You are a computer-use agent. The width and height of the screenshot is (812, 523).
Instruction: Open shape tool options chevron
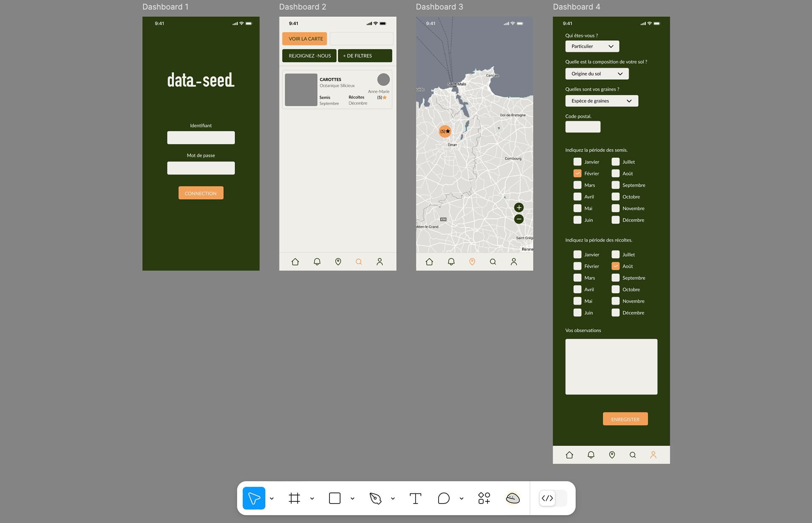352,498
